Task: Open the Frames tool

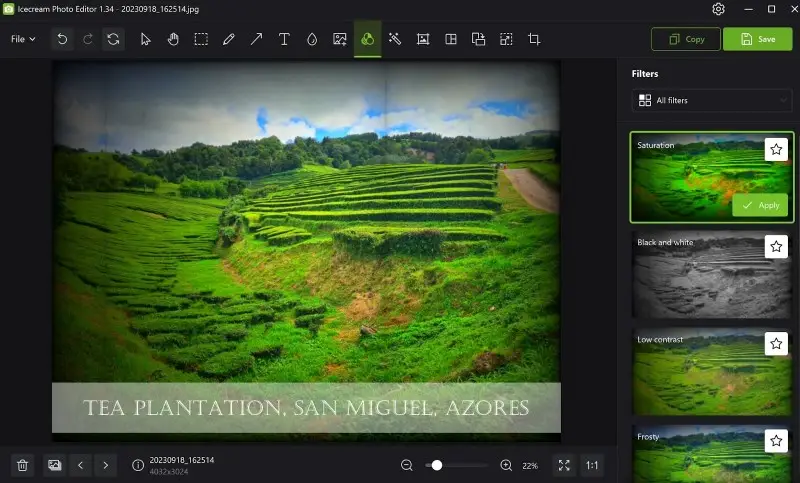Action: [423, 39]
